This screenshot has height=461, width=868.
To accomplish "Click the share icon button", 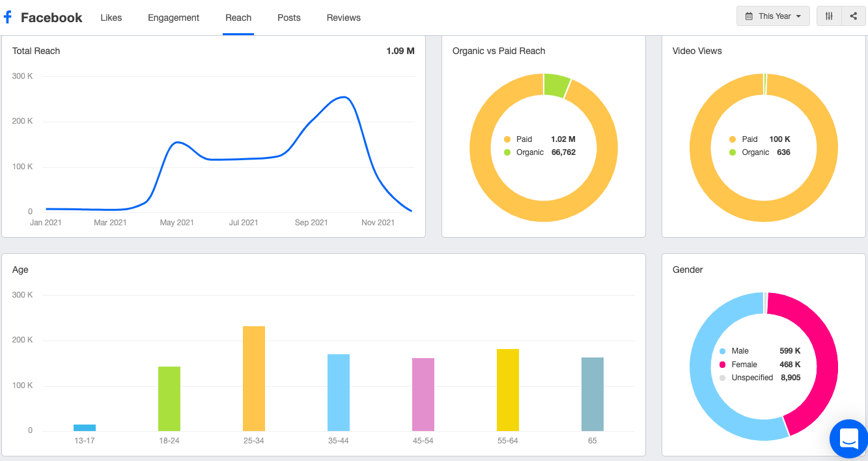I will pyautogui.click(x=853, y=16).
